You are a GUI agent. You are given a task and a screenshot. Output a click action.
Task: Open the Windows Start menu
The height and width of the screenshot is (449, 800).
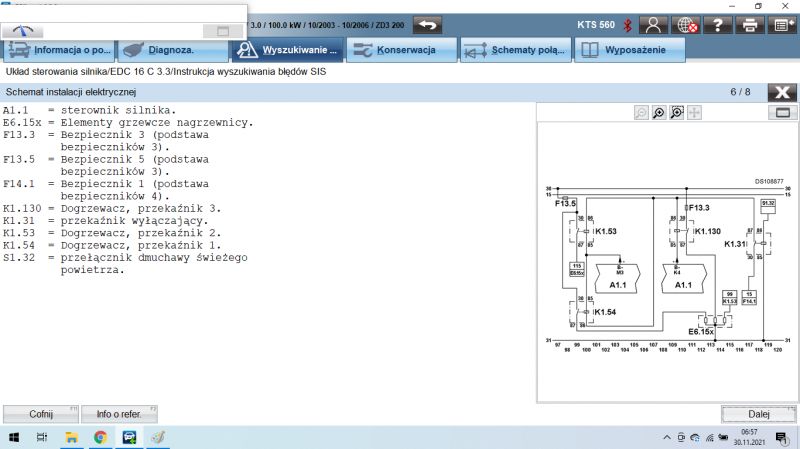[14, 437]
